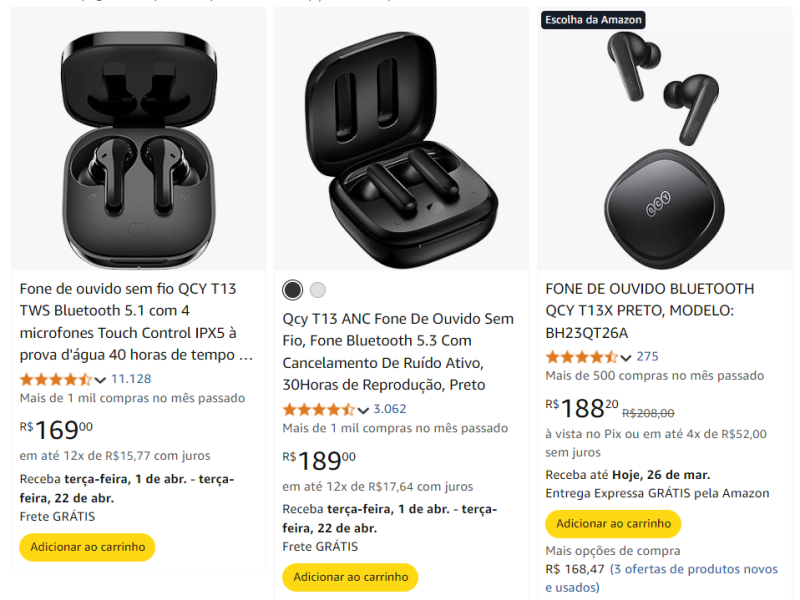Open the 275 reviews link
800x600 pixels.
tap(647, 356)
